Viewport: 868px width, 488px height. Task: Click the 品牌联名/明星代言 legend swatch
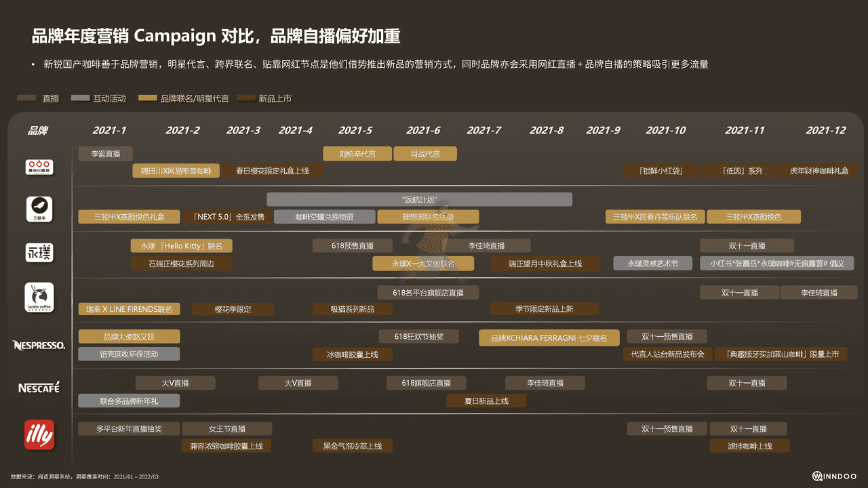coord(147,98)
